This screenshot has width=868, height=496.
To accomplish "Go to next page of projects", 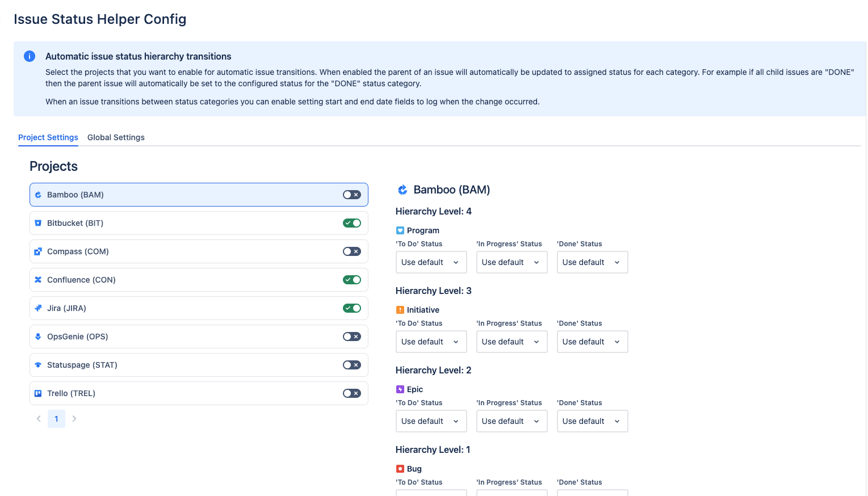I will coord(74,419).
